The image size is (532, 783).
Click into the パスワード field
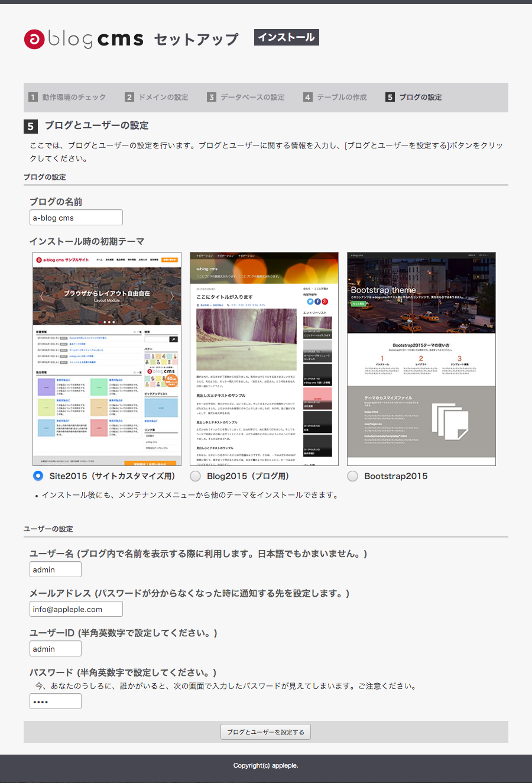click(56, 701)
